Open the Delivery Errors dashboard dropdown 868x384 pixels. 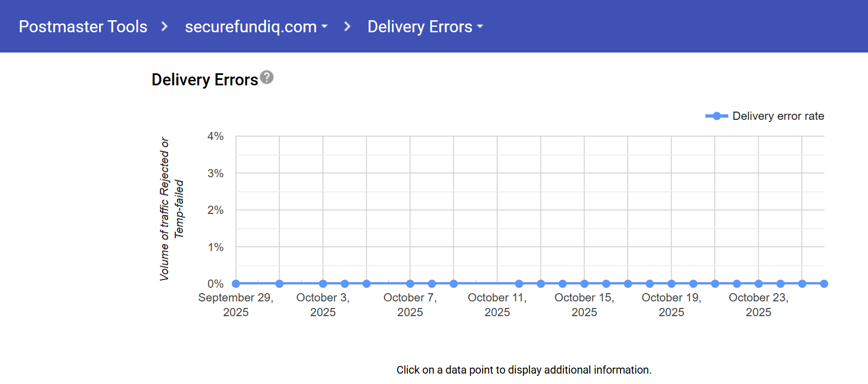coord(425,26)
